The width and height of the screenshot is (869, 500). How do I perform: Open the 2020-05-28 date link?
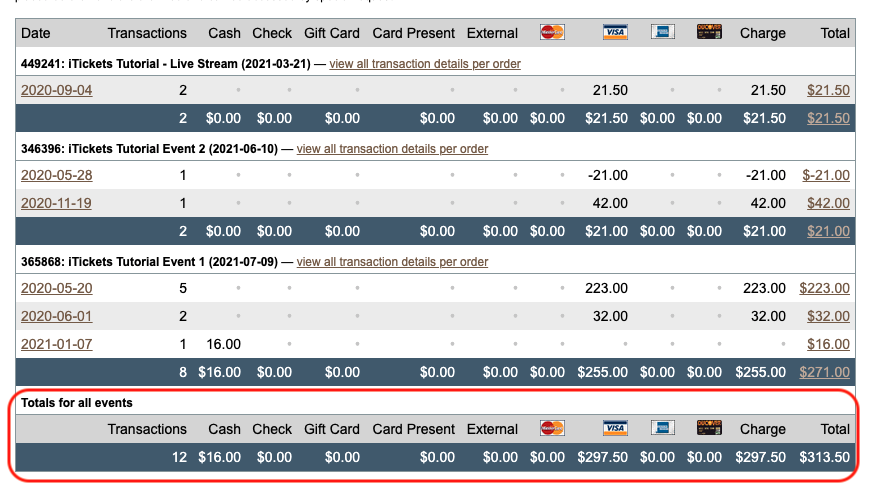click(57, 175)
